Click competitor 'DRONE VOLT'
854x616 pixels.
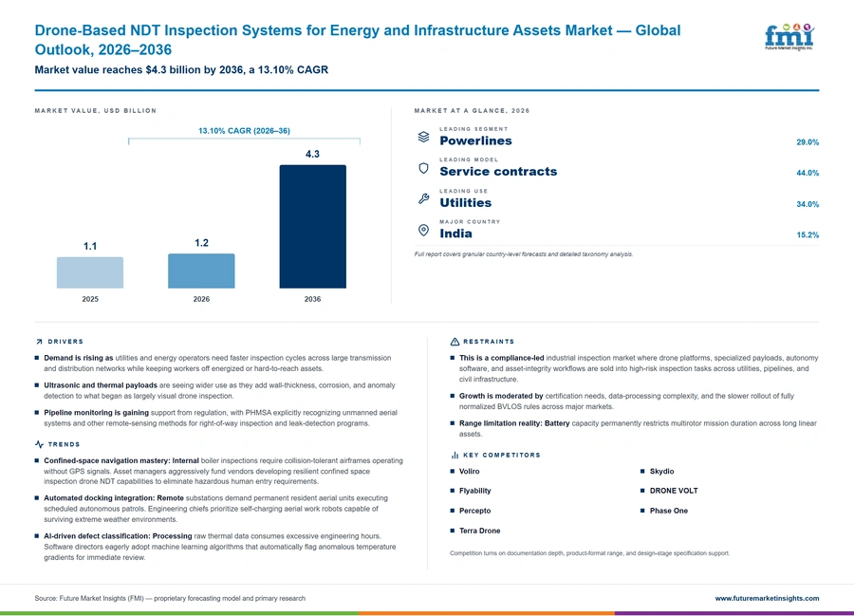pos(673,491)
